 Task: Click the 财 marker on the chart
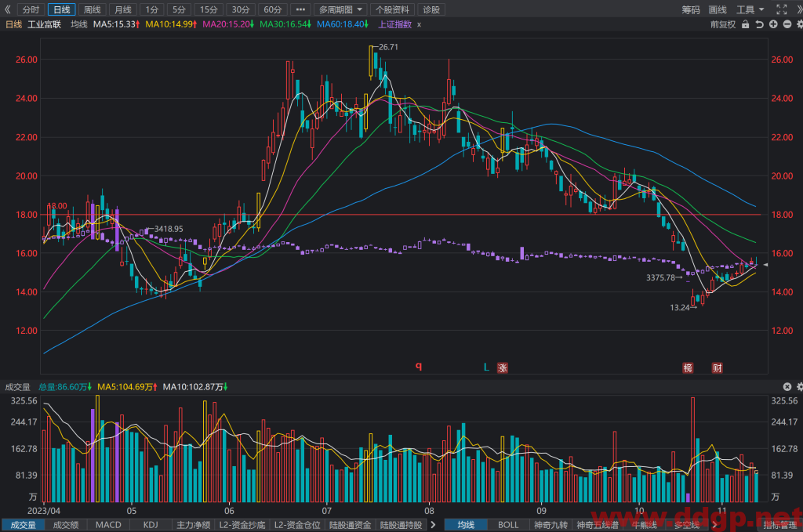(717, 367)
